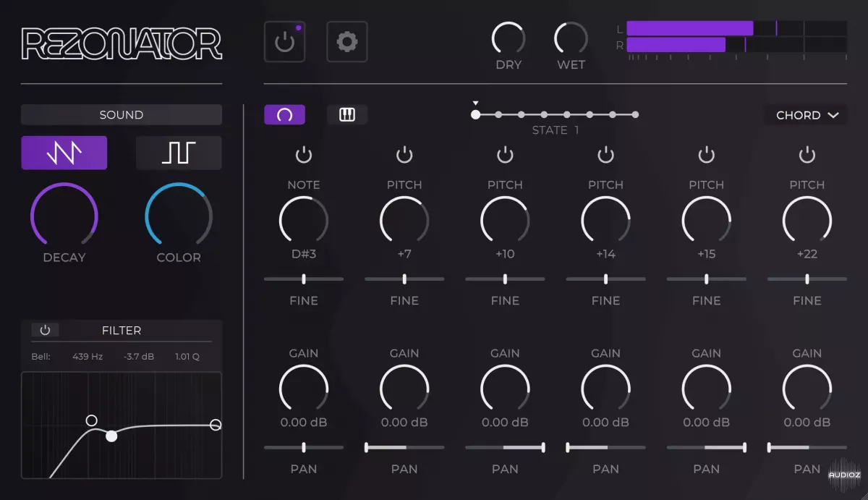Select the filled filter node on the curve
This screenshot has width=868, height=500.
[x=111, y=436]
